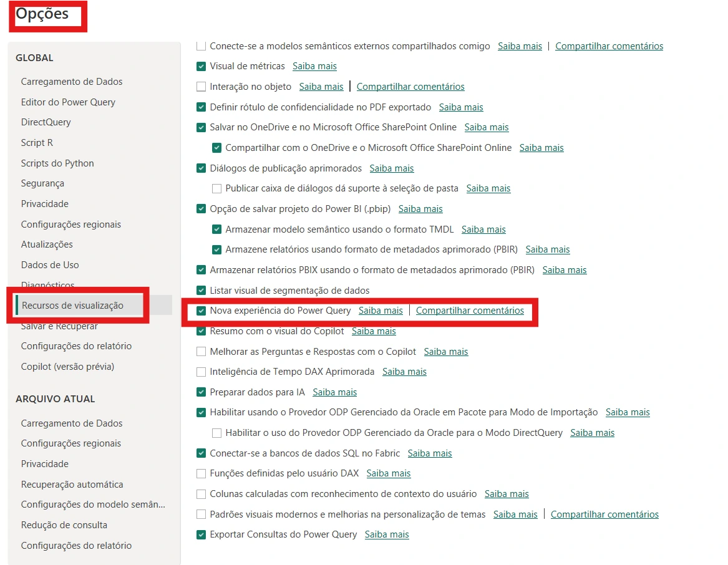Toggle Listar visual de segmentação de dados
The height and width of the screenshot is (565, 728).
click(x=201, y=291)
